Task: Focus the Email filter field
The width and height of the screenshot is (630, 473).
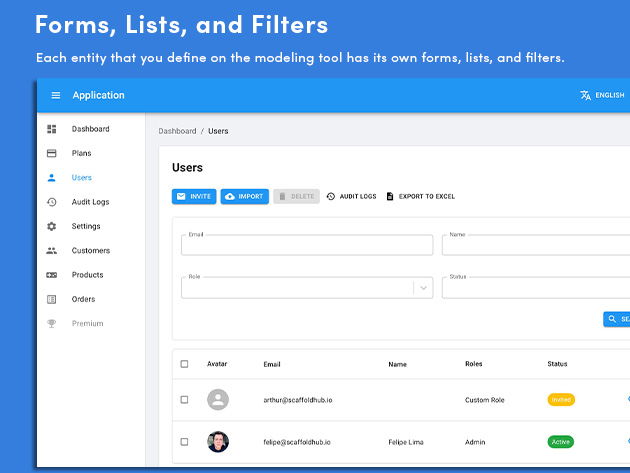Action: pyautogui.click(x=307, y=245)
